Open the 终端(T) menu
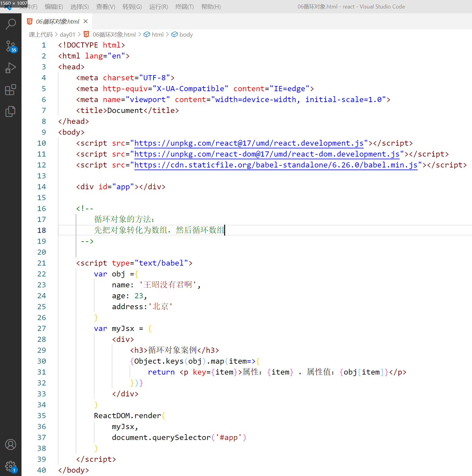Viewport: 472px width, 476px height. pyautogui.click(x=184, y=7)
